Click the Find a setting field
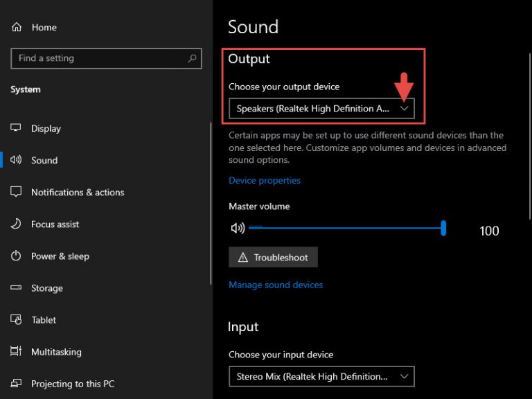The image size is (532, 399). click(x=106, y=58)
